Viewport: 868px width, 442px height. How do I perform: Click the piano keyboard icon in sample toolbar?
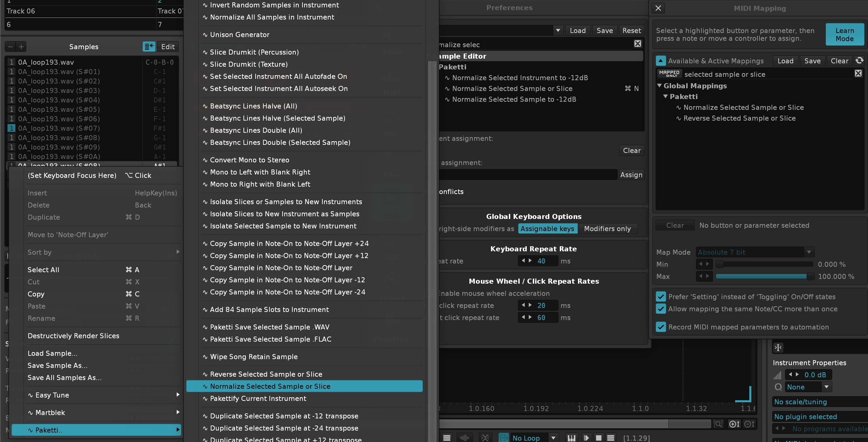571,438
